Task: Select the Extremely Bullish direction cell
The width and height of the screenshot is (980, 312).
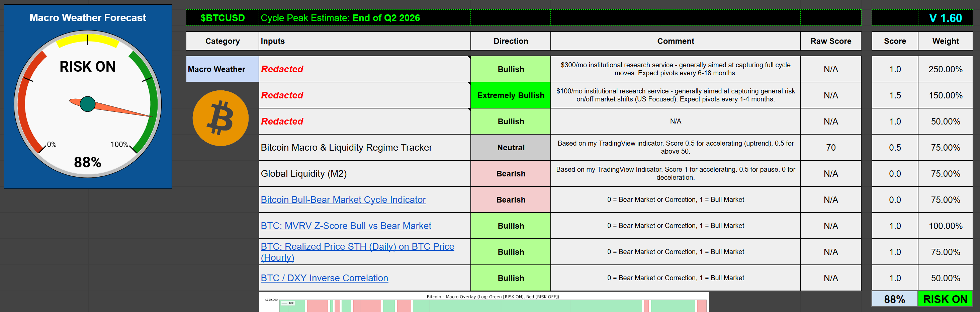Action: [x=510, y=95]
